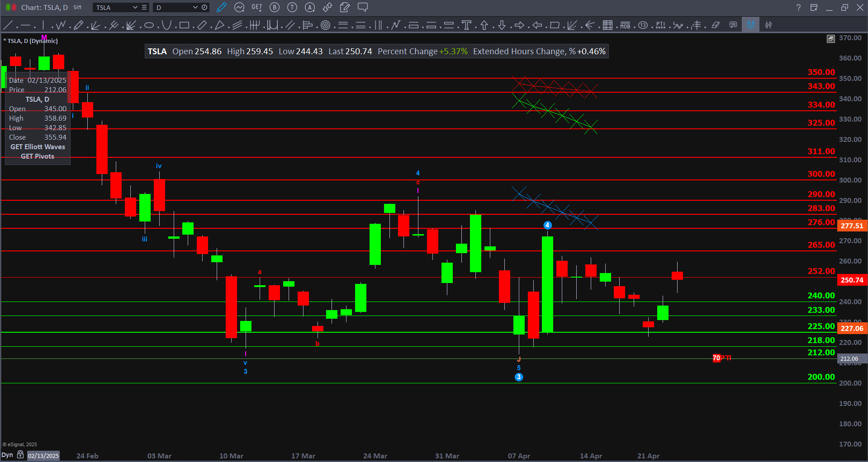
Task: Open the symbol list menu icon
Action: coord(144,7)
